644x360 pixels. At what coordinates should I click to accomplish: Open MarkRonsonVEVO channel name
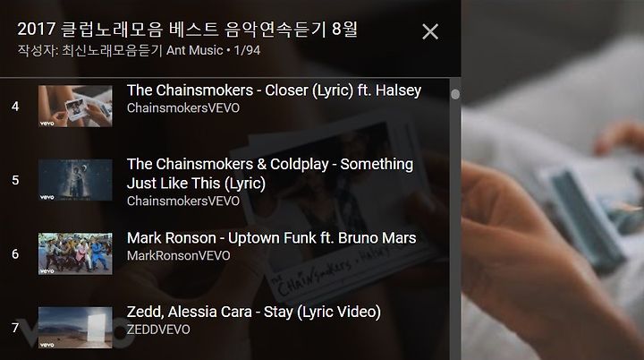[179, 255]
